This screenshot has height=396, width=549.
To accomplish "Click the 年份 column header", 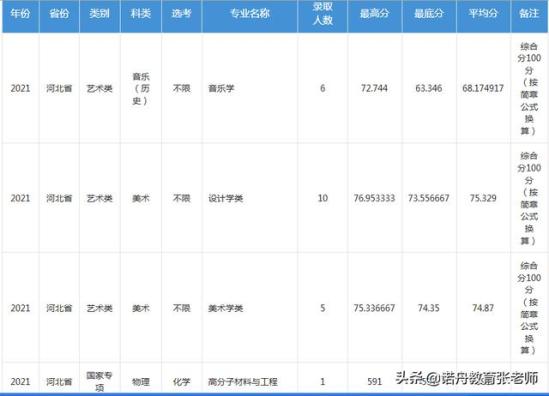I will [20, 14].
